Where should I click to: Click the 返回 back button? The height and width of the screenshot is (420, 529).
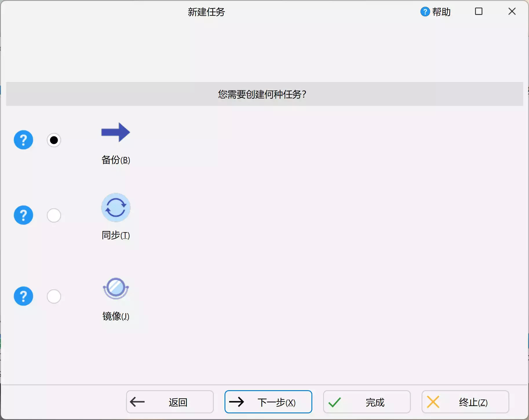point(169,402)
